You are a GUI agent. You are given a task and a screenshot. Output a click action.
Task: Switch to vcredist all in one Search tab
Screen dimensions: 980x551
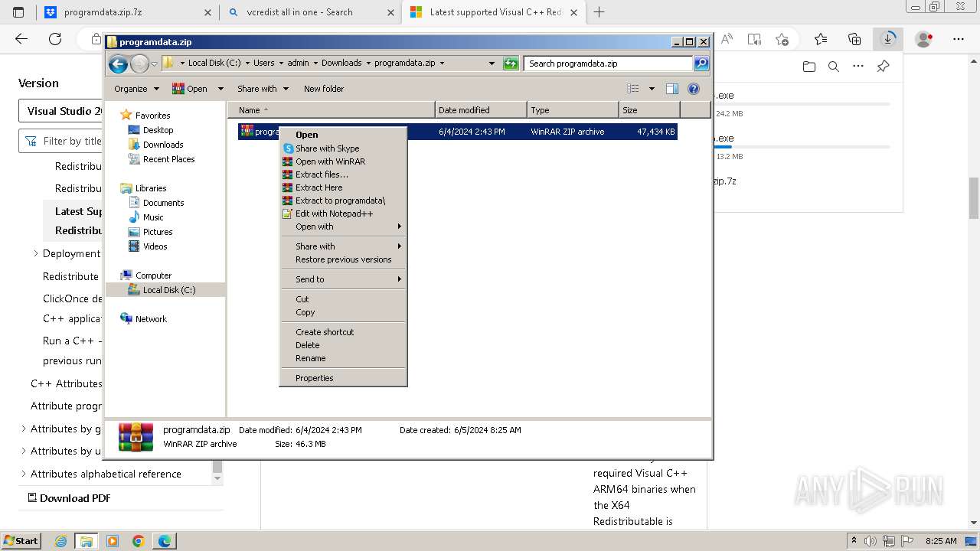pyautogui.click(x=310, y=12)
